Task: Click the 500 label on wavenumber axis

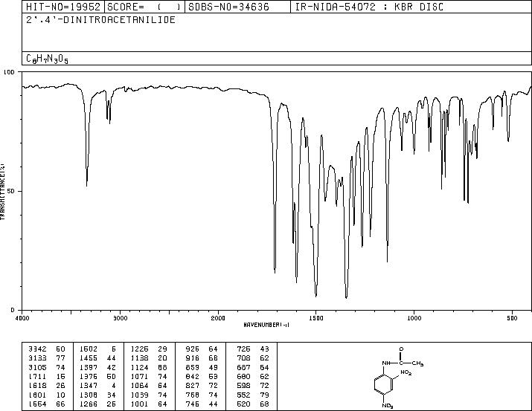Action: tap(512, 318)
